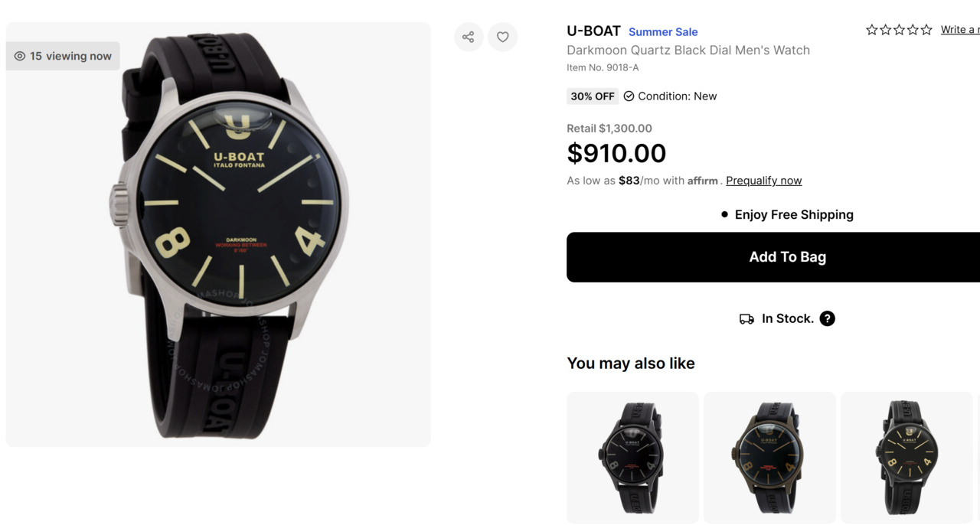Click the 30% OFF badge

point(593,96)
